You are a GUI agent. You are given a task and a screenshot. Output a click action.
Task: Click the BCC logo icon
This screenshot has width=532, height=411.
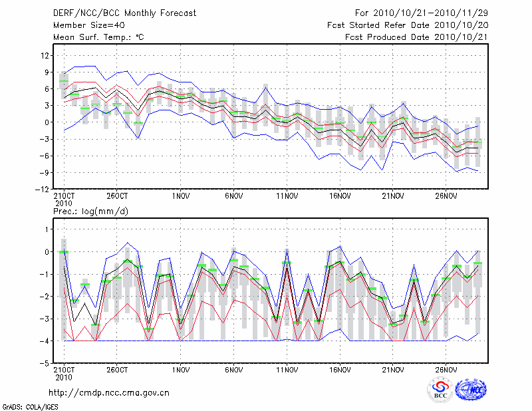(x=440, y=390)
